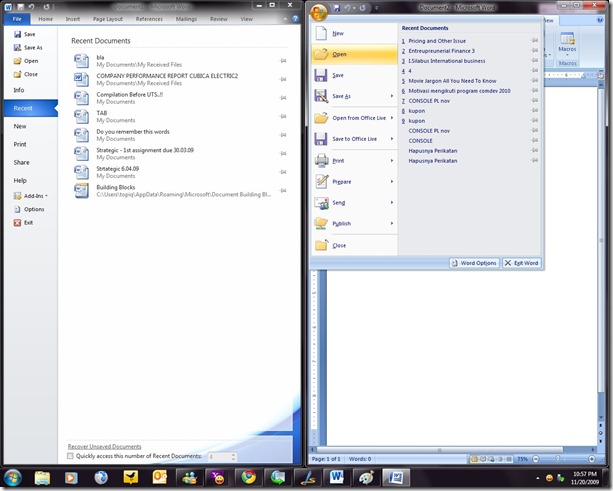Click the taskbar clock showing 10:57 PM
This screenshot has height=491, width=613.
[585, 478]
